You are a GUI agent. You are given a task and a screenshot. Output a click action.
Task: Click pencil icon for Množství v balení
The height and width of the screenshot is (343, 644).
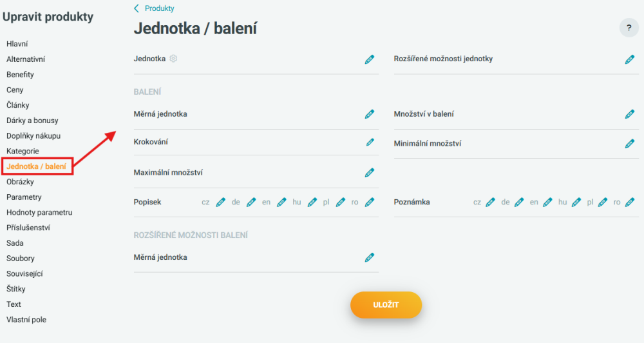[x=630, y=114]
